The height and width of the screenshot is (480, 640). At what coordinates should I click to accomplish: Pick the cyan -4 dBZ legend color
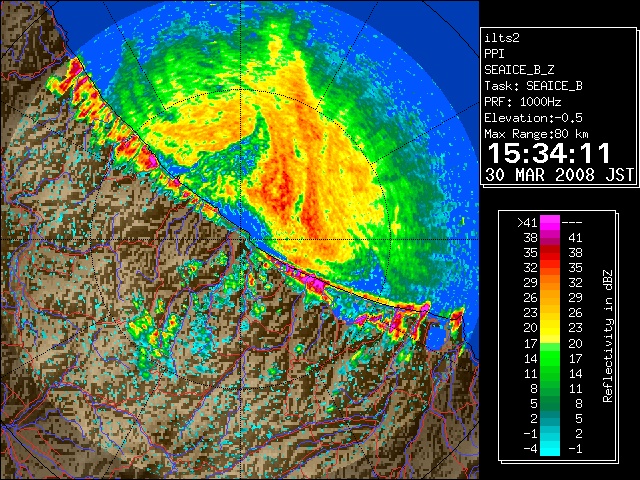tap(550, 449)
